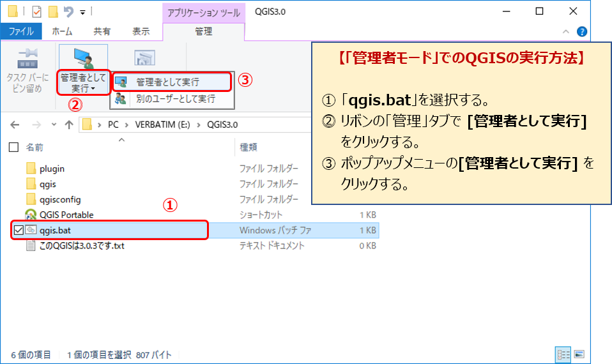Click the plugin folder icon
The height and width of the screenshot is (364, 612).
[31, 169]
